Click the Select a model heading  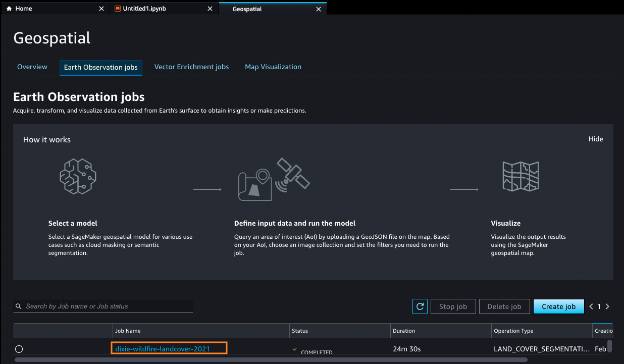pyautogui.click(x=73, y=223)
